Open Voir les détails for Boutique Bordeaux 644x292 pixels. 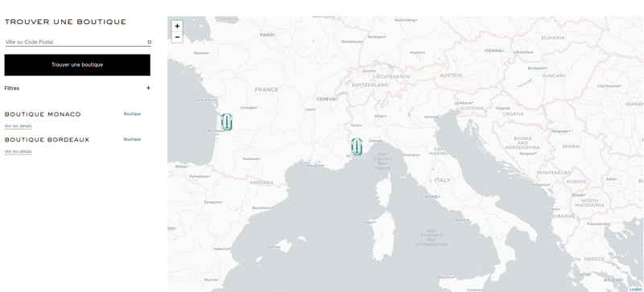pos(18,151)
